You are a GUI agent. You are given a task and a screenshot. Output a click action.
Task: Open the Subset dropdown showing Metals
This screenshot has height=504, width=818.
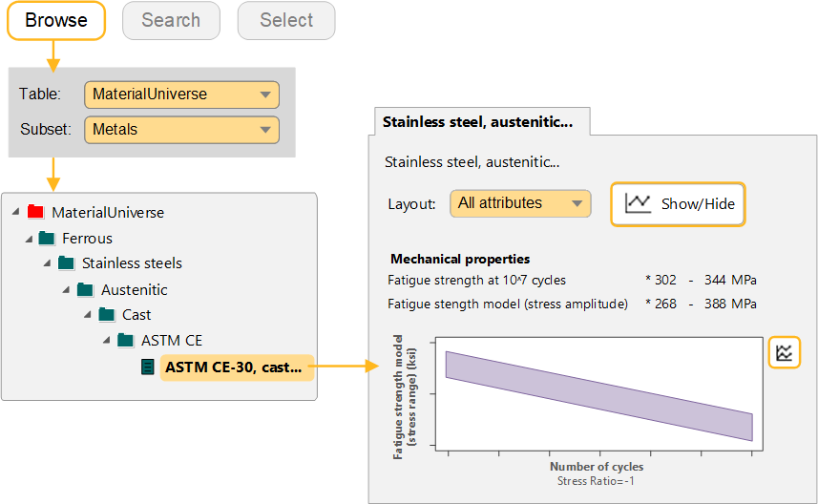(x=181, y=129)
